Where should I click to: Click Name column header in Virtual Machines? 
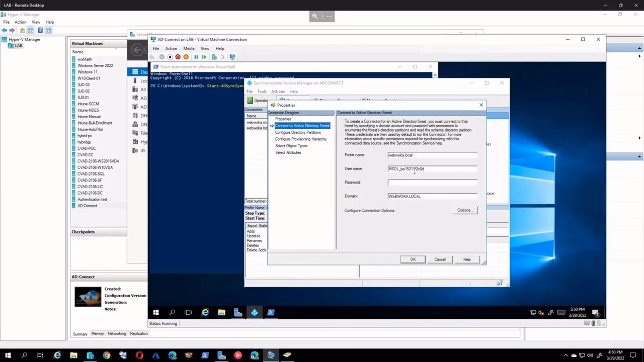[77, 52]
